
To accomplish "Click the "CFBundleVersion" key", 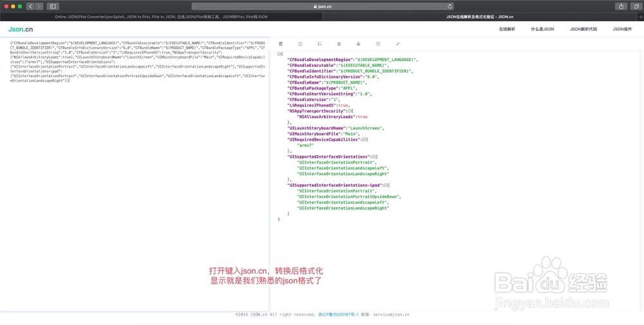I will click(307, 100).
